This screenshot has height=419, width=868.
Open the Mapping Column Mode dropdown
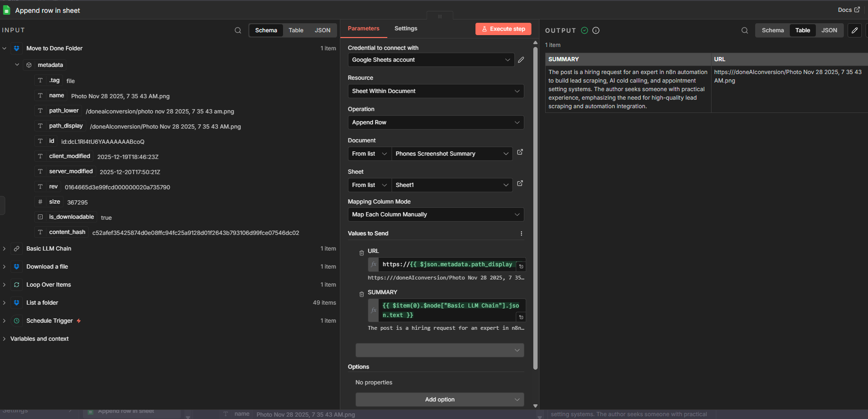(x=435, y=214)
